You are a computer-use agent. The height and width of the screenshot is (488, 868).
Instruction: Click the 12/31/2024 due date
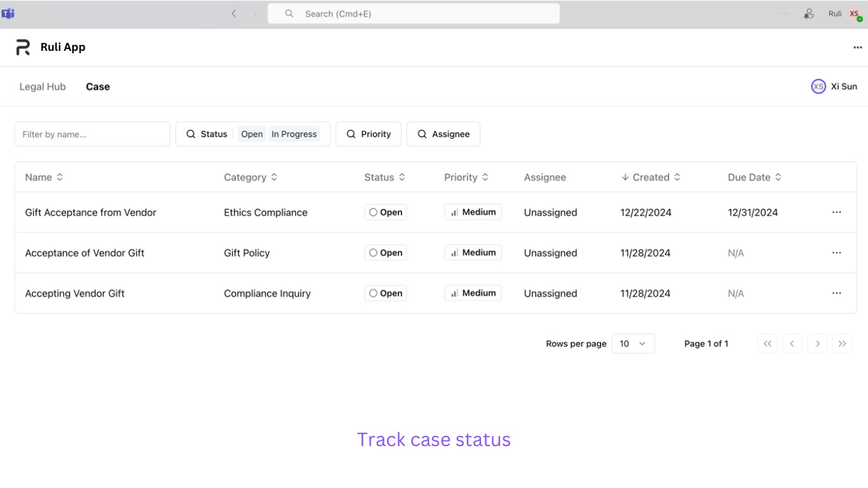pyautogui.click(x=753, y=212)
